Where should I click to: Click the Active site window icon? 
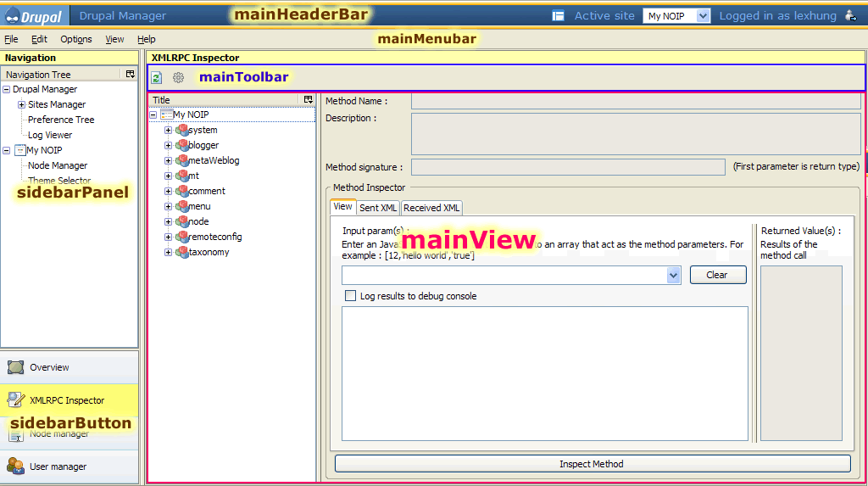click(x=559, y=15)
